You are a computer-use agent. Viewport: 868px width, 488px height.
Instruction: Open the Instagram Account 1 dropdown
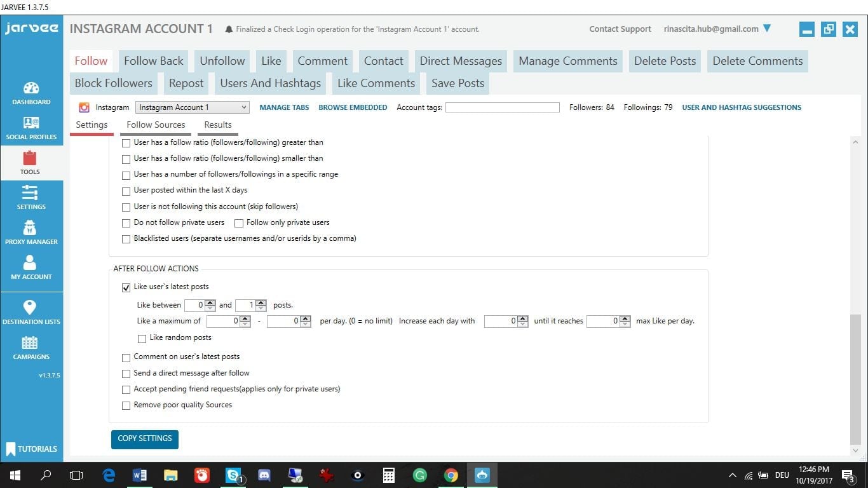pos(192,107)
